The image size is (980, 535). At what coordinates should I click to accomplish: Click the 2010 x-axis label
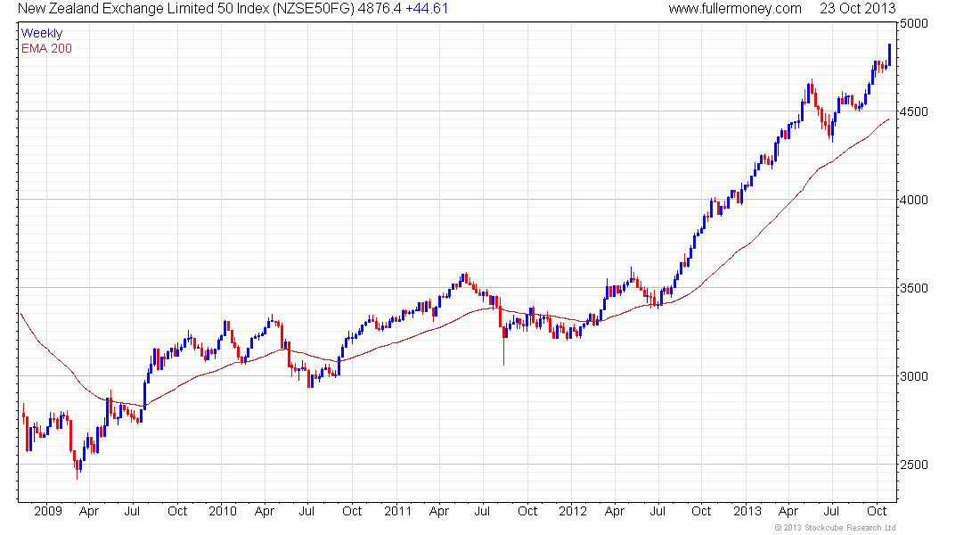pos(223,511)
